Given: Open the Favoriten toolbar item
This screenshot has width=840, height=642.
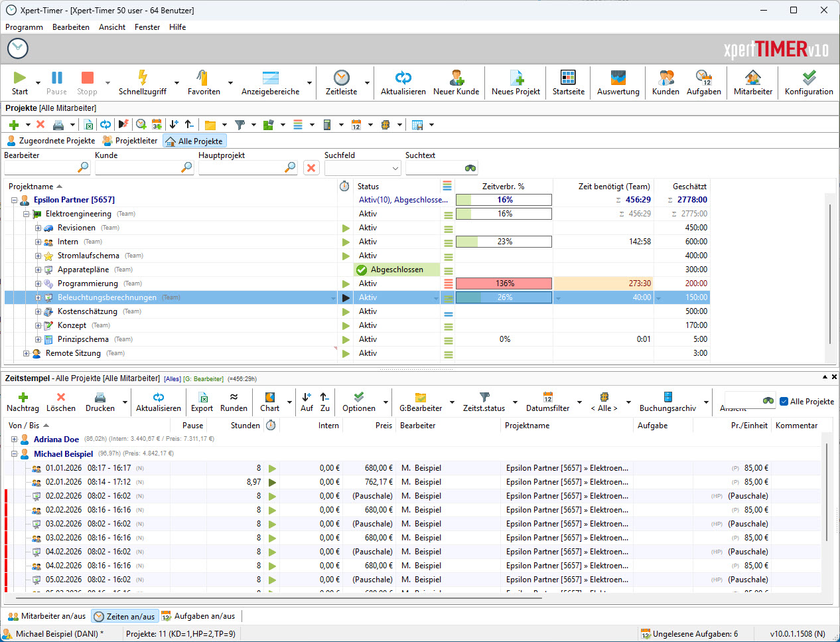Looking at the screenshot, I should [204, 83].
